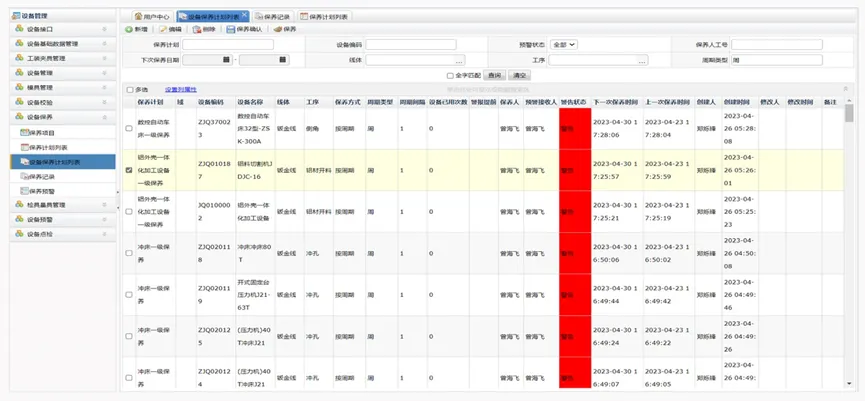The height and width of the screenshot is (401, 865).
Task: Click the 删除 (delete) toolbar icon
Action: coord(196,29)
